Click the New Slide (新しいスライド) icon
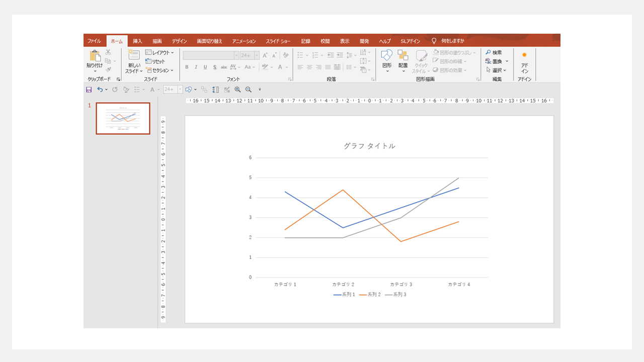This screenshot has width=644, height=362. tap(134, 55)
